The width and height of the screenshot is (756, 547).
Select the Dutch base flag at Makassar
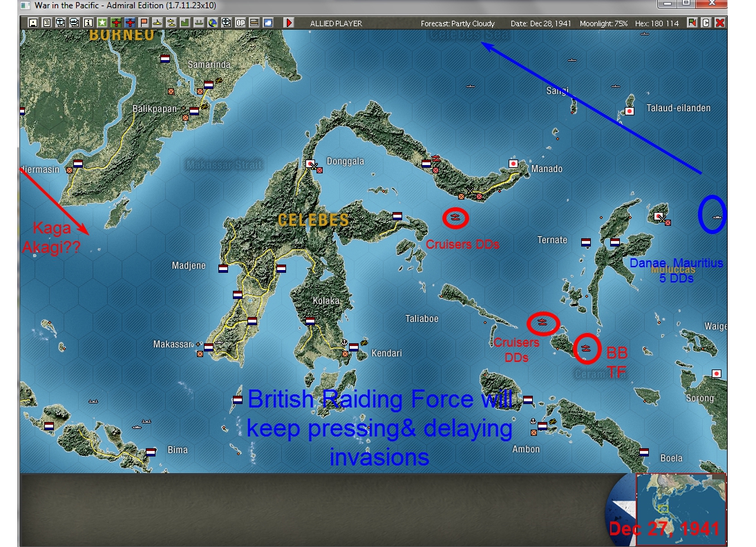(209, 347)
